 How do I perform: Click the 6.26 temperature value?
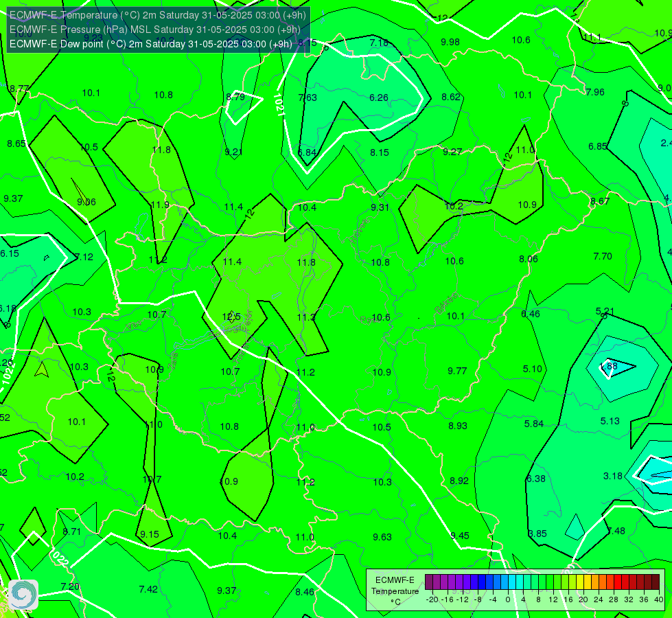(379, 98)
